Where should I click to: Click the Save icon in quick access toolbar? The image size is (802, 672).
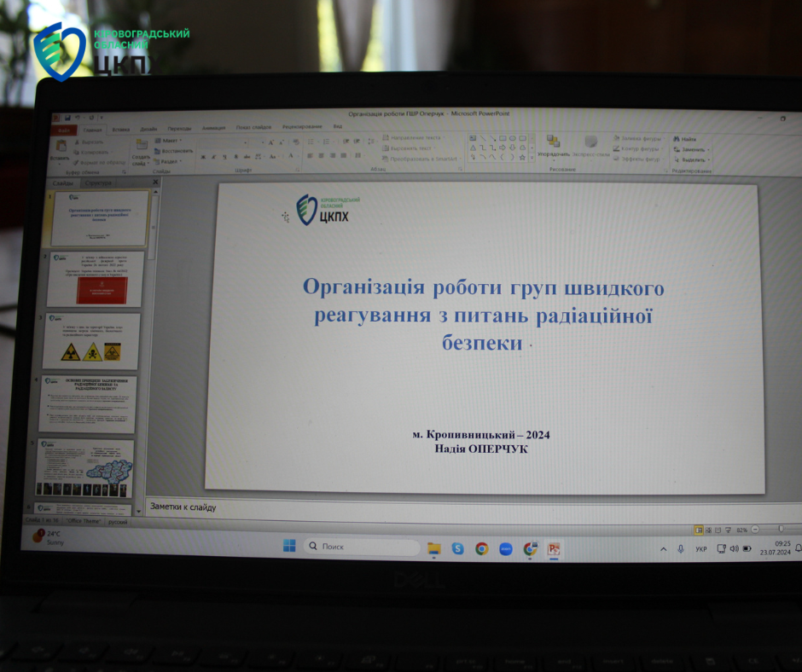(67, 117)
